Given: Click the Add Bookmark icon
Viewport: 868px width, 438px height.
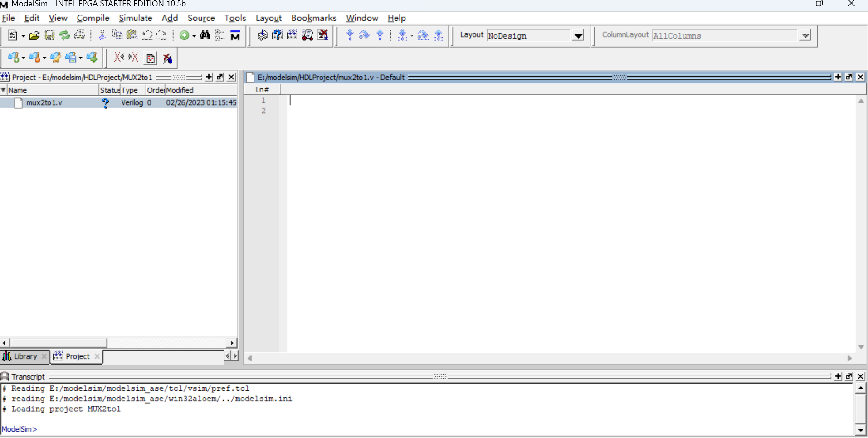Looking at the screenshot, I should (14, 58).
